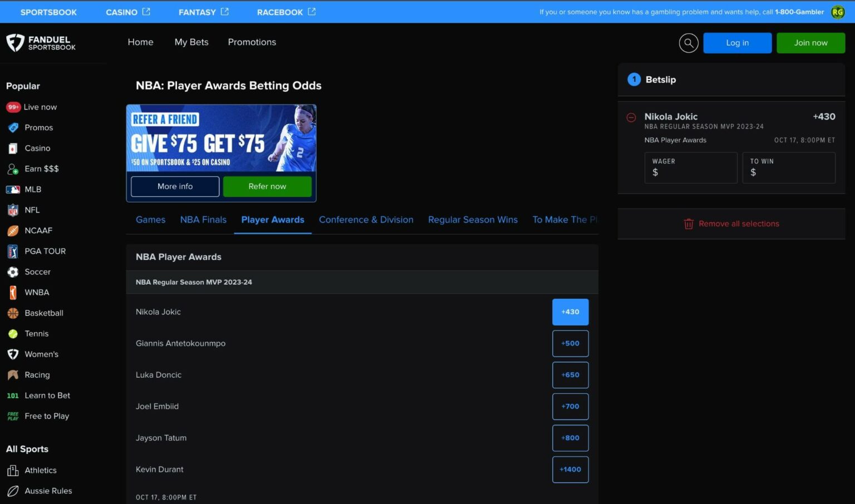Image resolution: width=855 pixels, height=504 pixels.
Task: Open Promotions in the top menu
Action: pos(252,42)
